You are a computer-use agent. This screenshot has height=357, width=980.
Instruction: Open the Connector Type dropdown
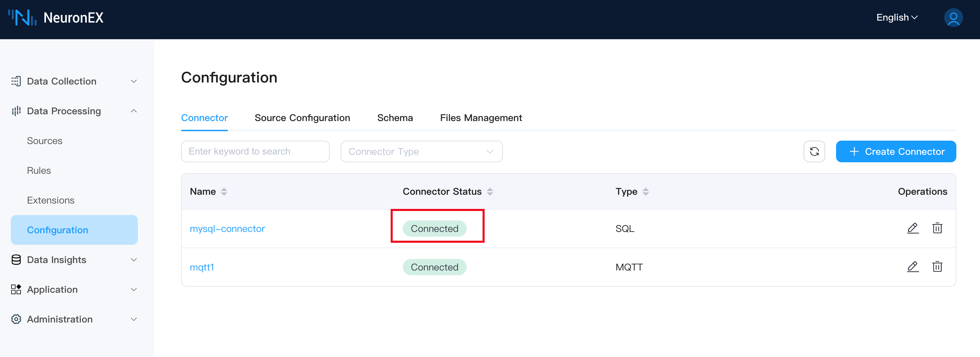[421, 151]
